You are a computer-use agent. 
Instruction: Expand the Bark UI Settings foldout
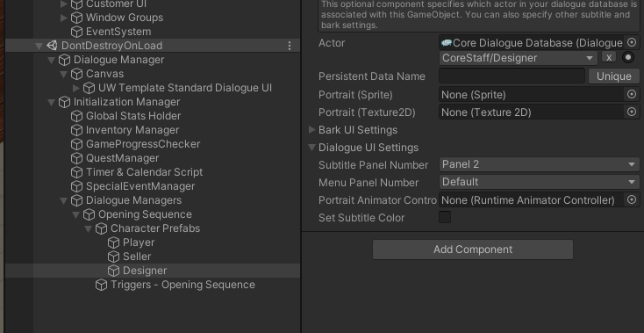point(312,129)
